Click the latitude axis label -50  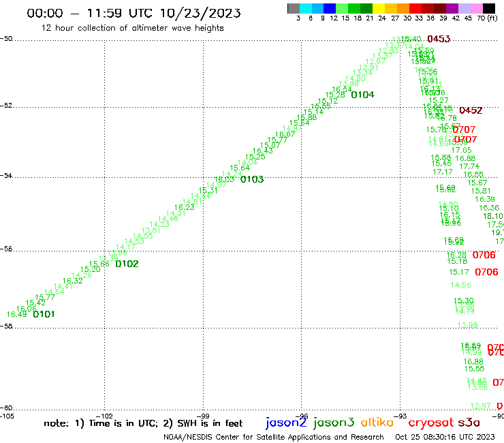tap(6, 39)
